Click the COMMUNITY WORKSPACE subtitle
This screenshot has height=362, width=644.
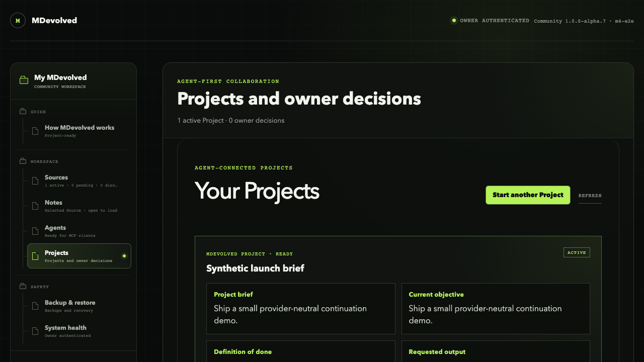60,87
